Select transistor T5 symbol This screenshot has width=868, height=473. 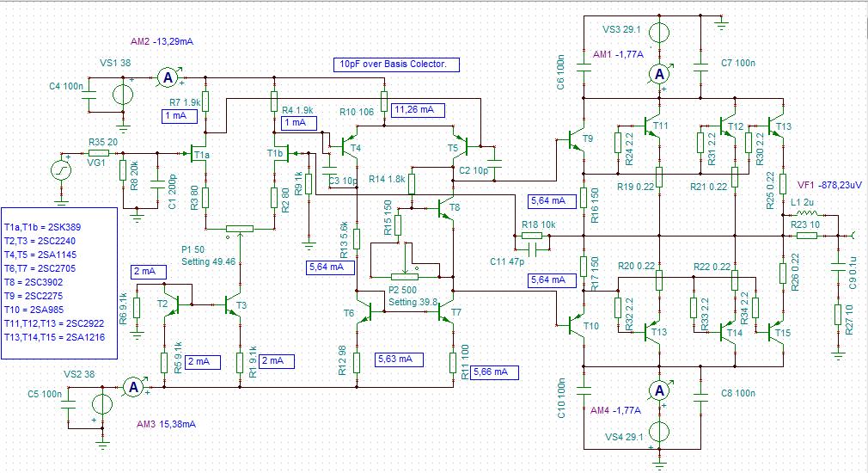(461, 147)
